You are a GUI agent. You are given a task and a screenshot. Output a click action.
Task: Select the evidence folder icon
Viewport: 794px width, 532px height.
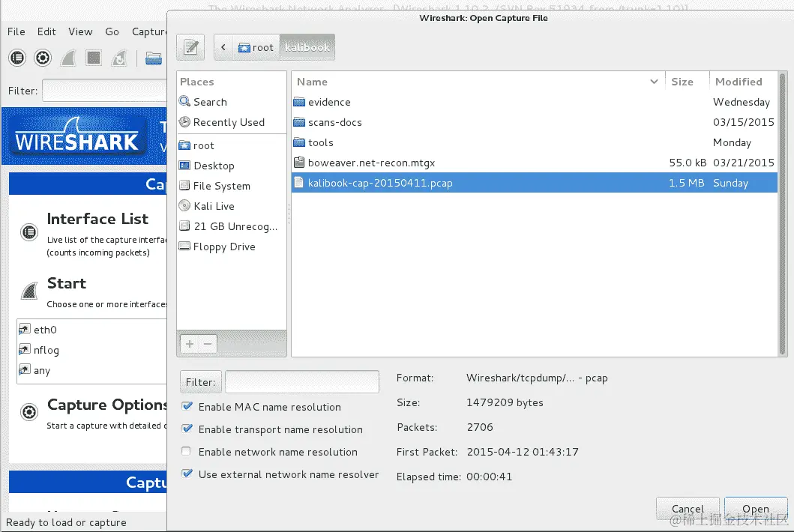point(299,102)
